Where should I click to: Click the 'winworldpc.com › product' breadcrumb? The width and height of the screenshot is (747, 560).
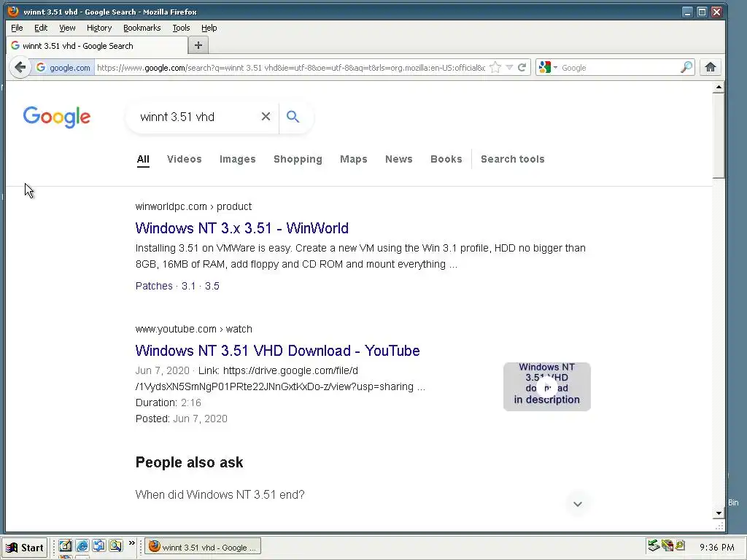(x=193, y=206)
